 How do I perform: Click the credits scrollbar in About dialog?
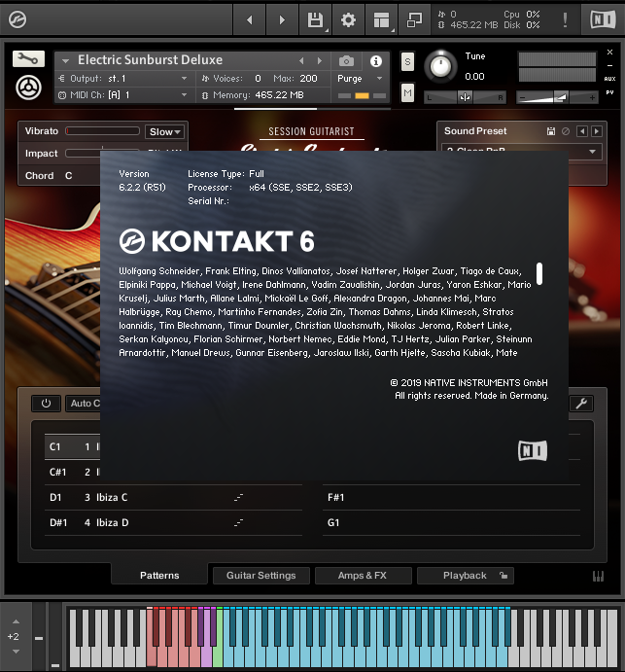click(539, 274)
